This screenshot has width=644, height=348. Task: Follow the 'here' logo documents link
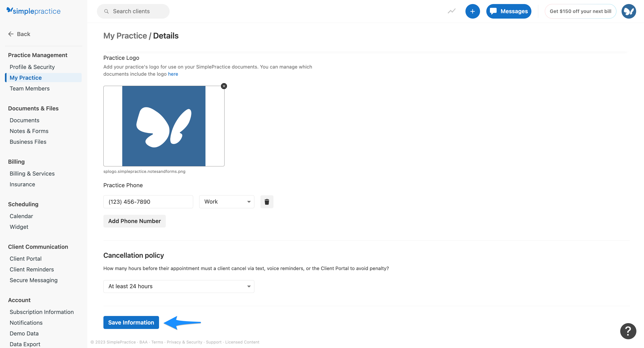pos(173,74)
